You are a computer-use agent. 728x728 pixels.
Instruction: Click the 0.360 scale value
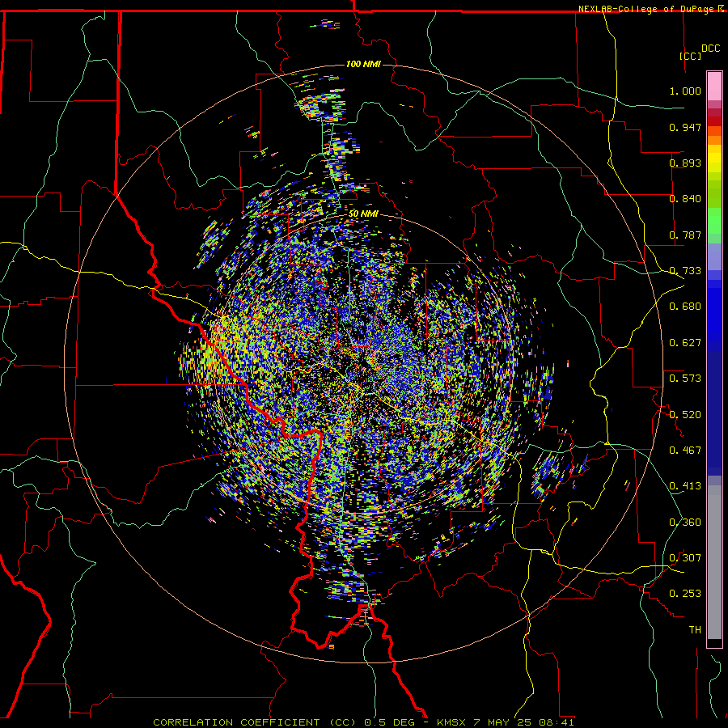click(x=685, y=523)
